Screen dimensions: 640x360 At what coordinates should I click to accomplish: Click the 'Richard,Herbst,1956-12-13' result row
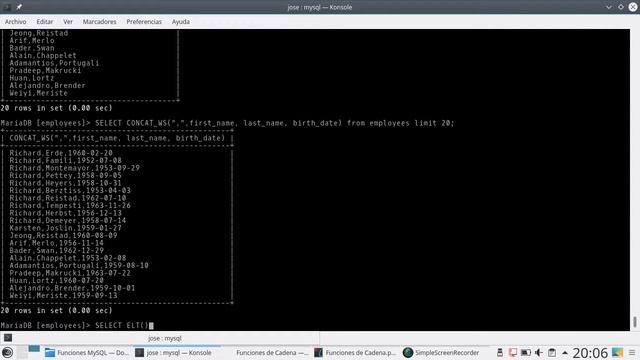click(x=66, y=213)
